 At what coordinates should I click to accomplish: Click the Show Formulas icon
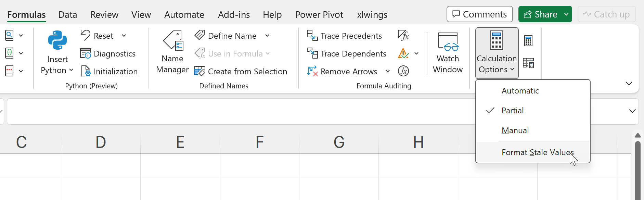403,35
